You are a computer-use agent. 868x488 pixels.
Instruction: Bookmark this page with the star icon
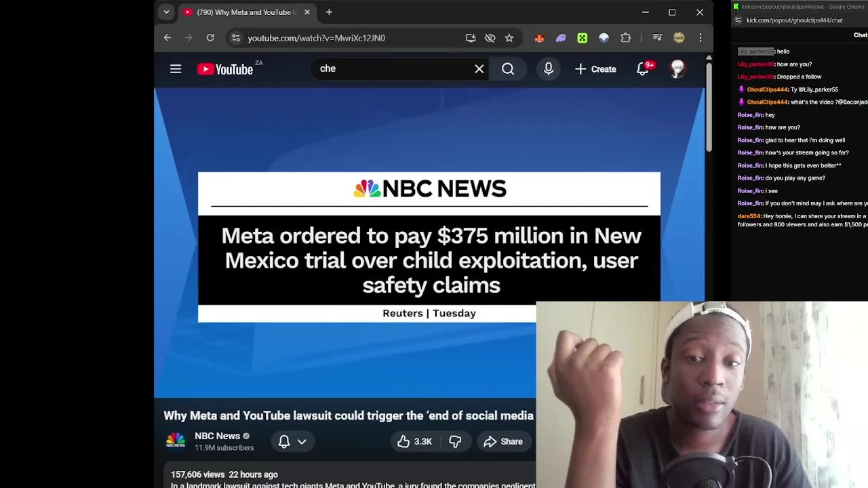click(x=509, y=38)
